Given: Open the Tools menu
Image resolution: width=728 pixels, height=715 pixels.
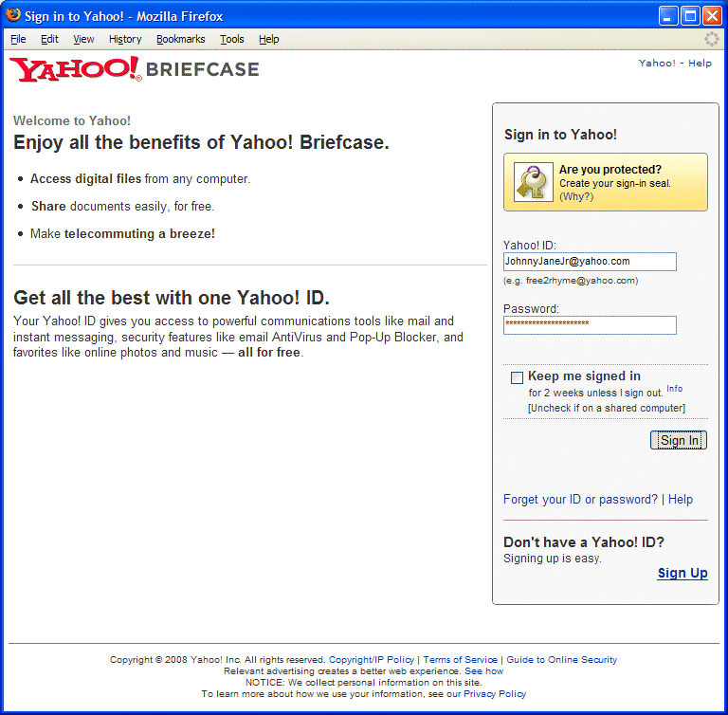Looking at the screenshot, I should tap(231, 39).
